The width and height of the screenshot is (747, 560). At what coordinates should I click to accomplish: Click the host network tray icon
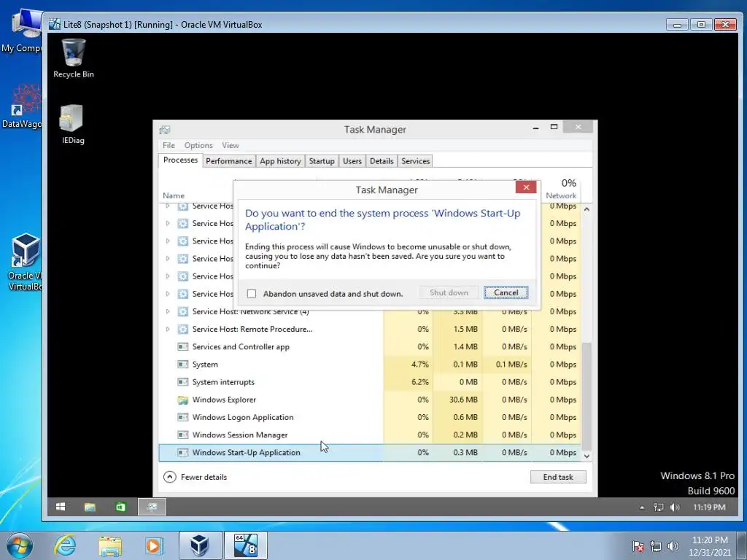tap(656, 545)
